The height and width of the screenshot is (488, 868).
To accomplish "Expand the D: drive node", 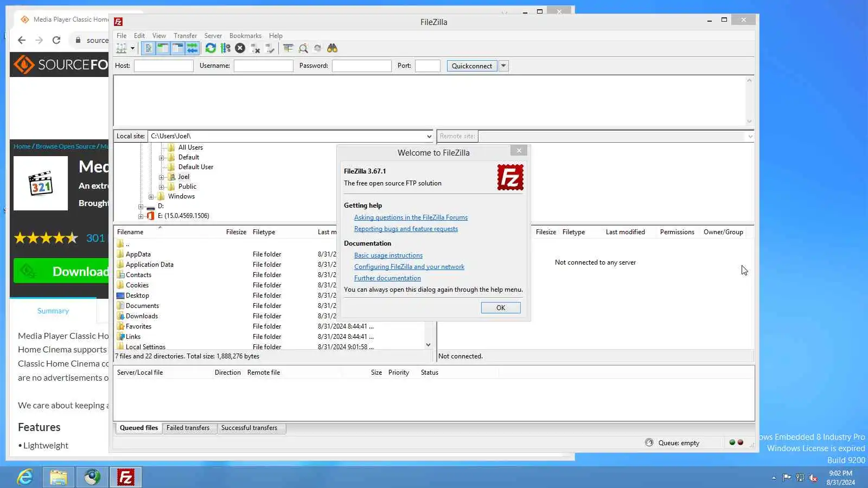I will tap(141, 207).
